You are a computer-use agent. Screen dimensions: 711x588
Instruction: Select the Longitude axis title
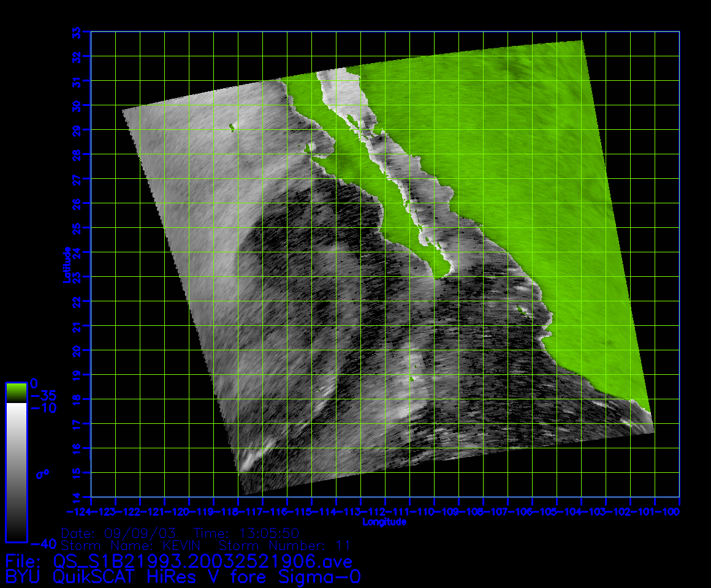tap(384, 522)
